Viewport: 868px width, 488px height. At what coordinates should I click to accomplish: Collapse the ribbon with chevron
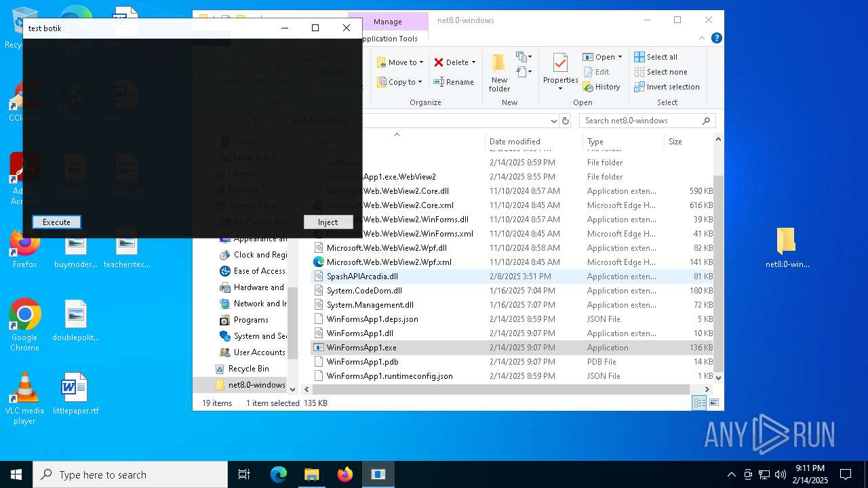click(x=703, y=39)
